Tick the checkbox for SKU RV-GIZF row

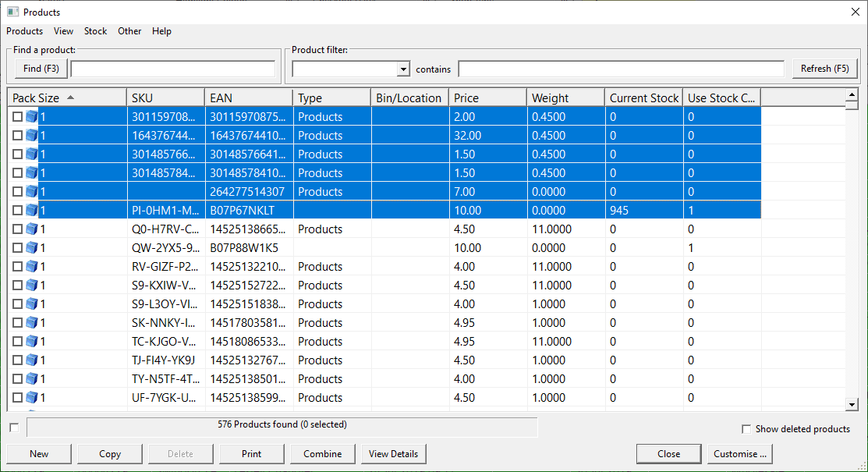(18, 267)
